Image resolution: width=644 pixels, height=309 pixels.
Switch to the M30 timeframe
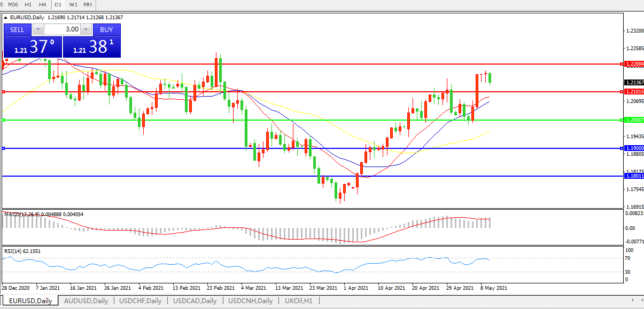[13, 4]
